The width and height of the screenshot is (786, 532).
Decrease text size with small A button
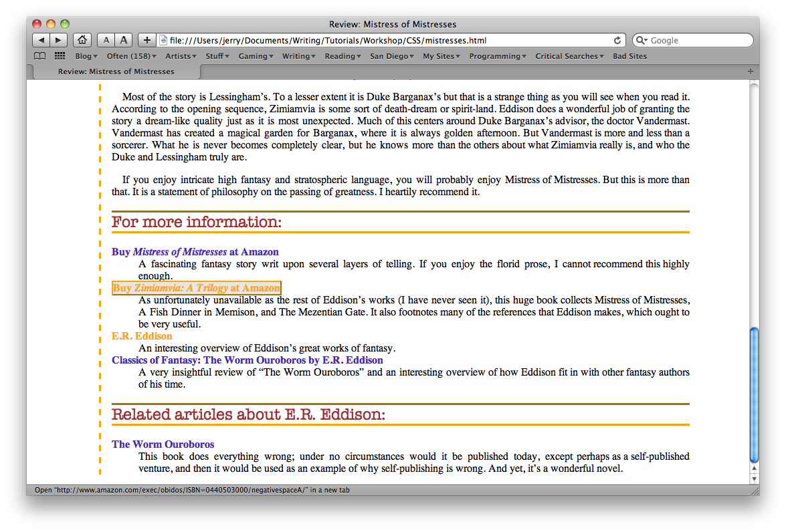click(106, 40)
